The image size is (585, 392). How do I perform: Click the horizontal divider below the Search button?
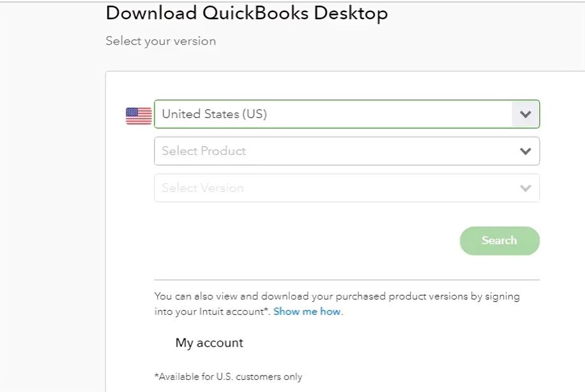click(346, 280)
